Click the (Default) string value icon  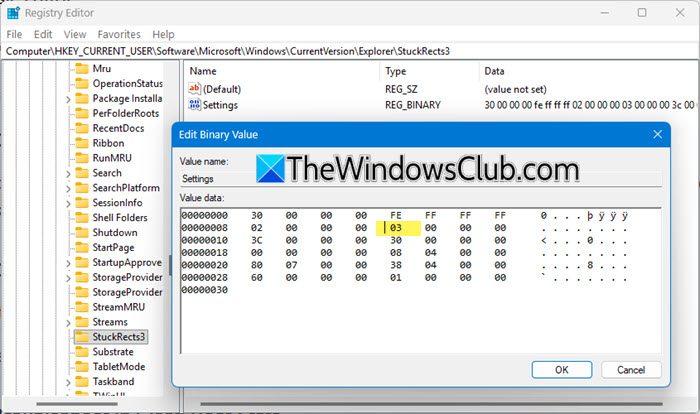coord(194,89)
